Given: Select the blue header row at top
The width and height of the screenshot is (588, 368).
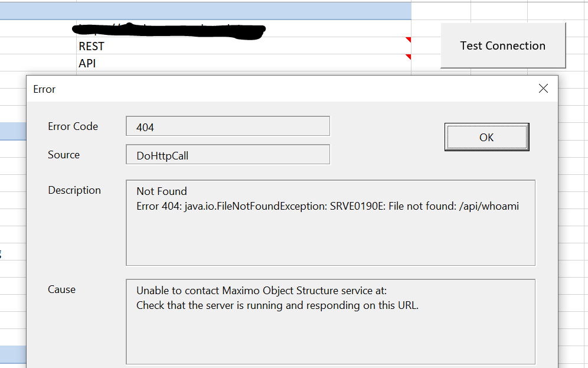Looking at the screenshot, I should pyautogui.click(x=205, y=11).
